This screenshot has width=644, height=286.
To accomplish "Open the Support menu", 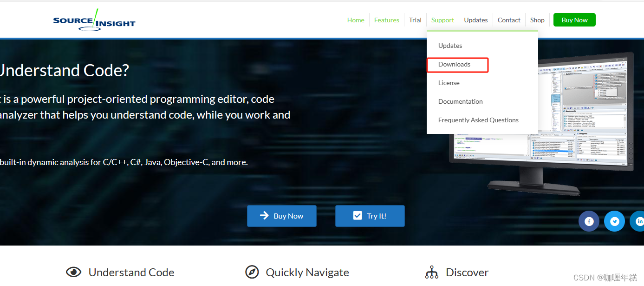I will point(442,20).
